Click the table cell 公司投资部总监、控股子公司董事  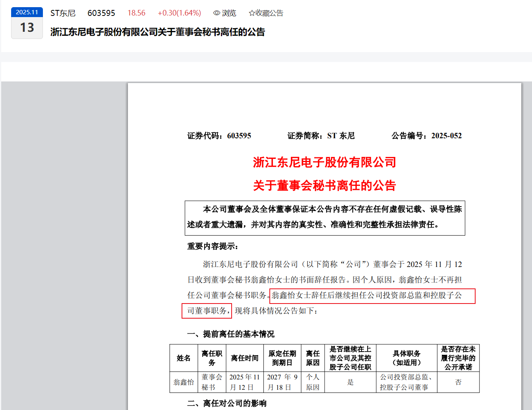coord(407,383)
